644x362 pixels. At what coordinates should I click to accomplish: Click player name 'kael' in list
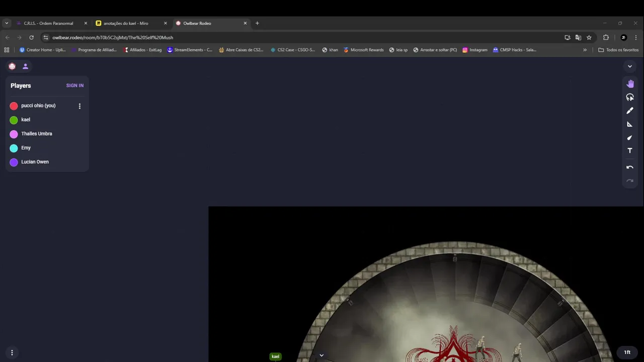click(x=26, y=120)
